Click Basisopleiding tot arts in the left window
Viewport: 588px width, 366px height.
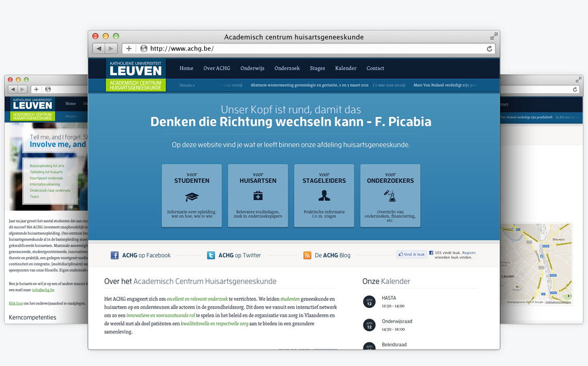point(47,166)
